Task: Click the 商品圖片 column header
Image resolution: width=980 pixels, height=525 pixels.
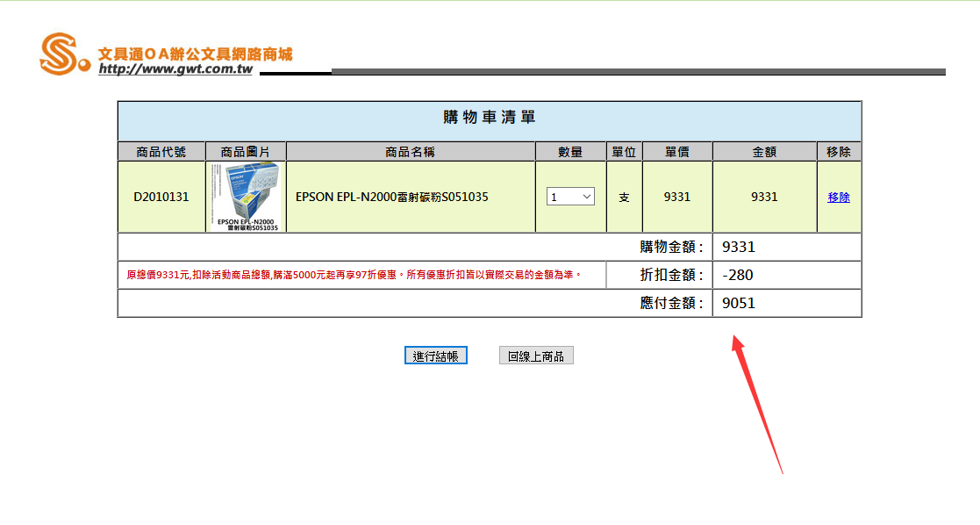Action: pyautogui.click(x=246, y=152)
